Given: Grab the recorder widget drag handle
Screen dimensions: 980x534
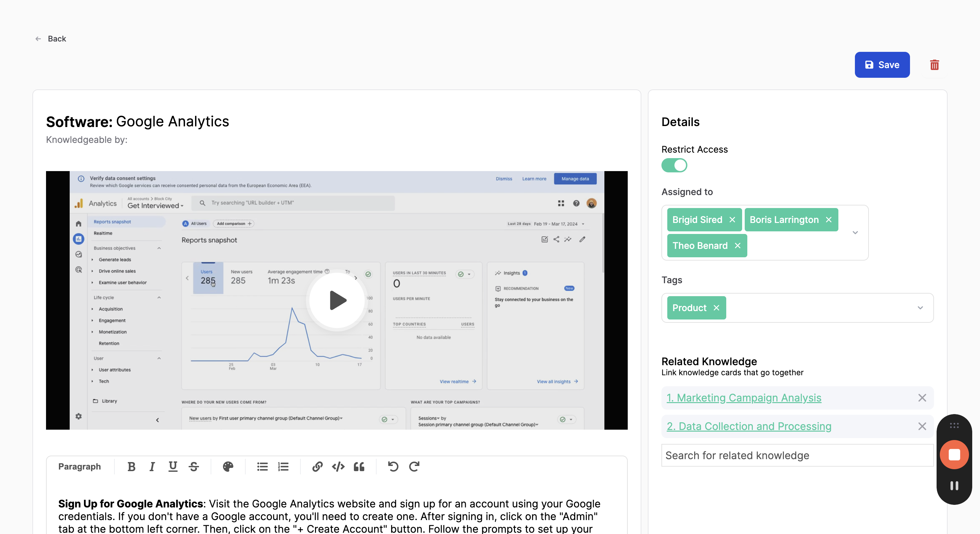Looking at the screenshot, I should 954,425.
